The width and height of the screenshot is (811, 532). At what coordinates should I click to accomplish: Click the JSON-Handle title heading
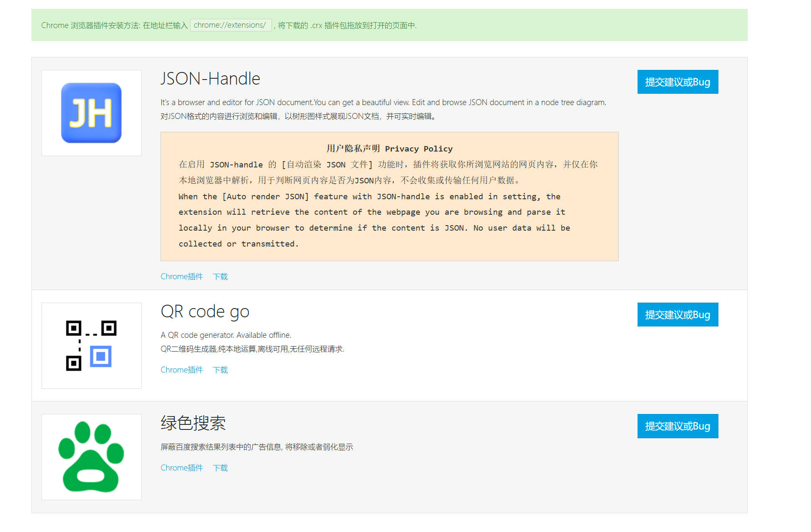pyautogui.click(x=210, y=79)
